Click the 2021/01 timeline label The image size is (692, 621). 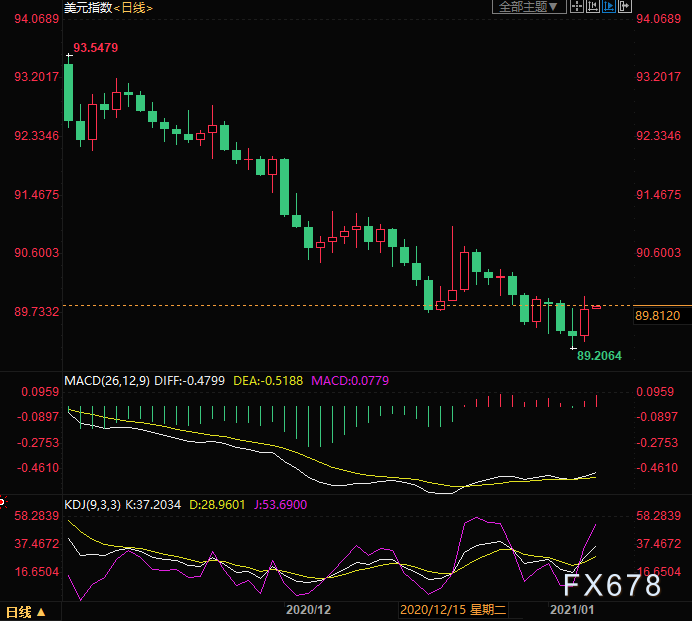click(x=574, y=608)
